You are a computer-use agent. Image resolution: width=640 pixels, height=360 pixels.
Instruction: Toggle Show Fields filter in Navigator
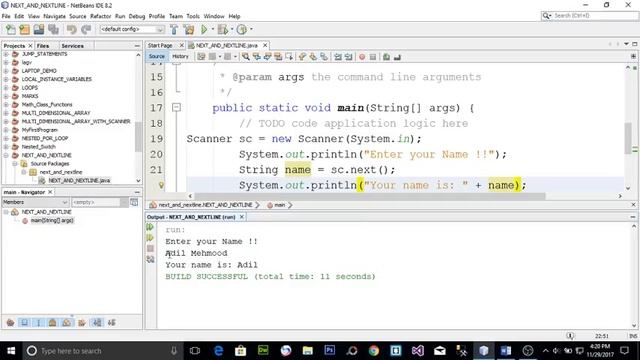pyautogui.click(x=24, y=323)
